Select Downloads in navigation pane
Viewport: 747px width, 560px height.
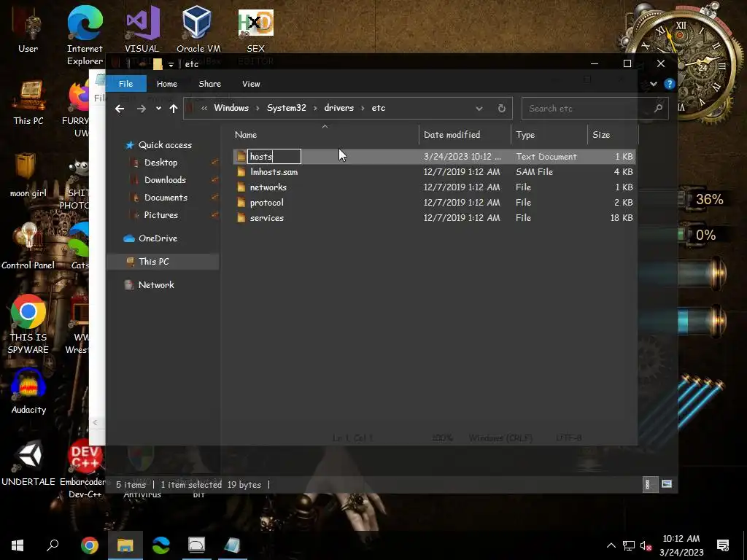point(165,180)
